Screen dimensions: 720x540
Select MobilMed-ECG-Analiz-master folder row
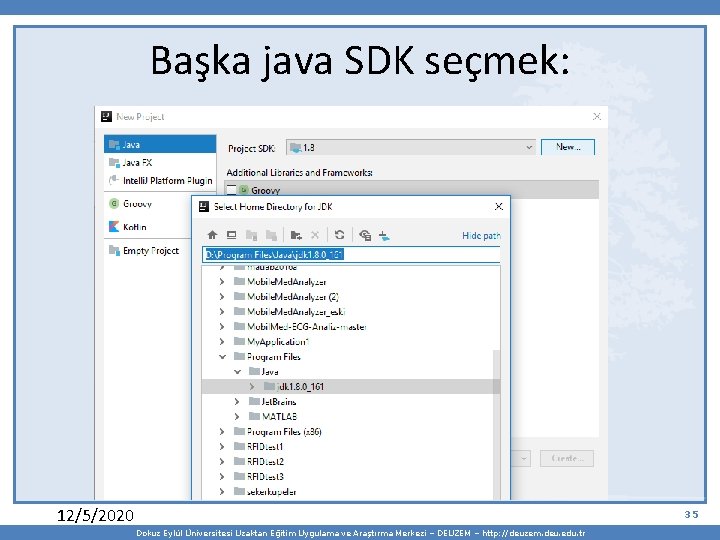[351, 326]
